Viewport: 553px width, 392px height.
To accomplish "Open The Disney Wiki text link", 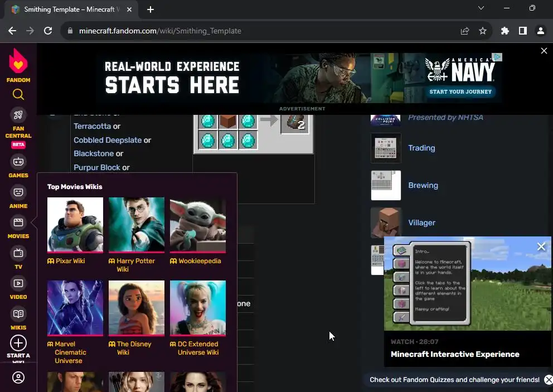I will [x=134, y=349].
